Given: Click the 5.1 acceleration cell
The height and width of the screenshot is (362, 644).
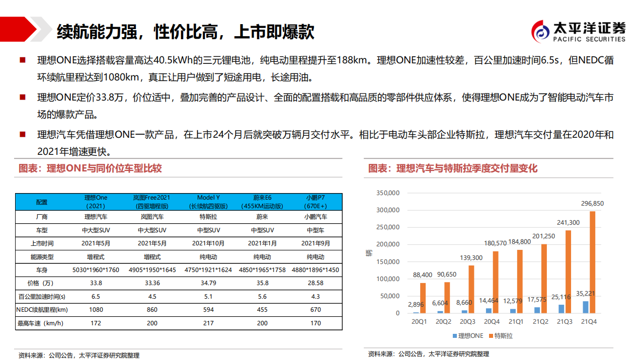Looking at the screenshot, I should [x=207, y=297].
